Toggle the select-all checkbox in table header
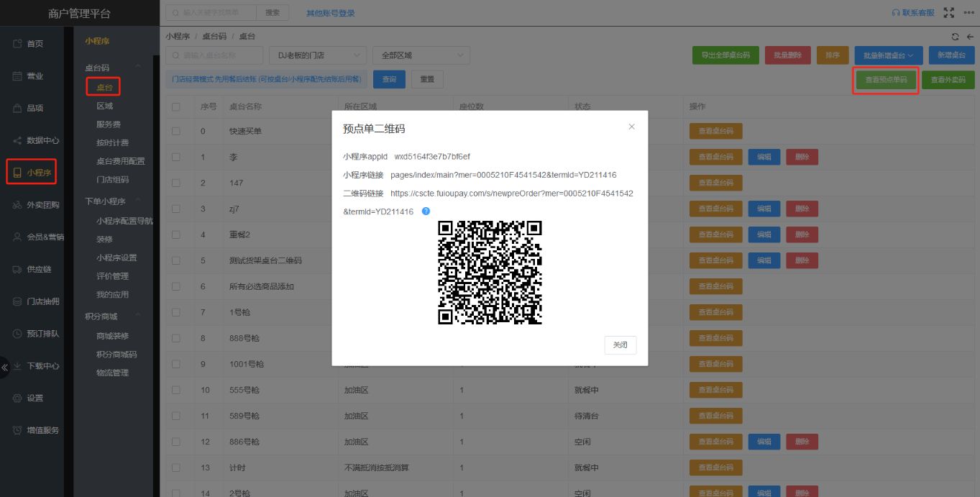The height and width of the screenshot is (497, 980). pos(176,106)
